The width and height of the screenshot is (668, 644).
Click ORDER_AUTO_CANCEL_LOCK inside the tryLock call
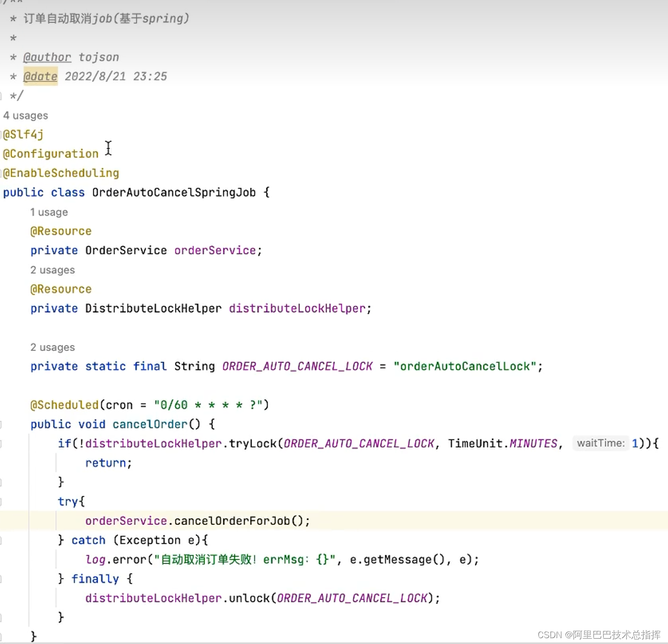[359, 444]
